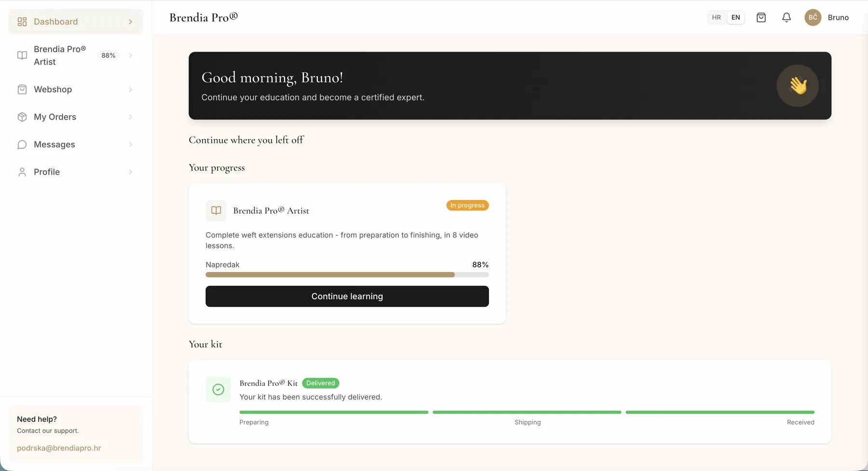The width and height of the screenshot is (868, 471).
Task: Click the My Orders package icon
Action: [x=22, y=117]
